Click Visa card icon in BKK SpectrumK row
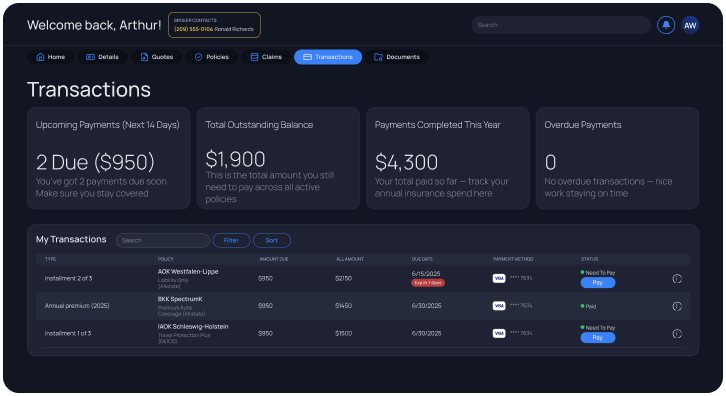Image resolution: width=726 pixels, height=396 pixels. click(499, 306)
